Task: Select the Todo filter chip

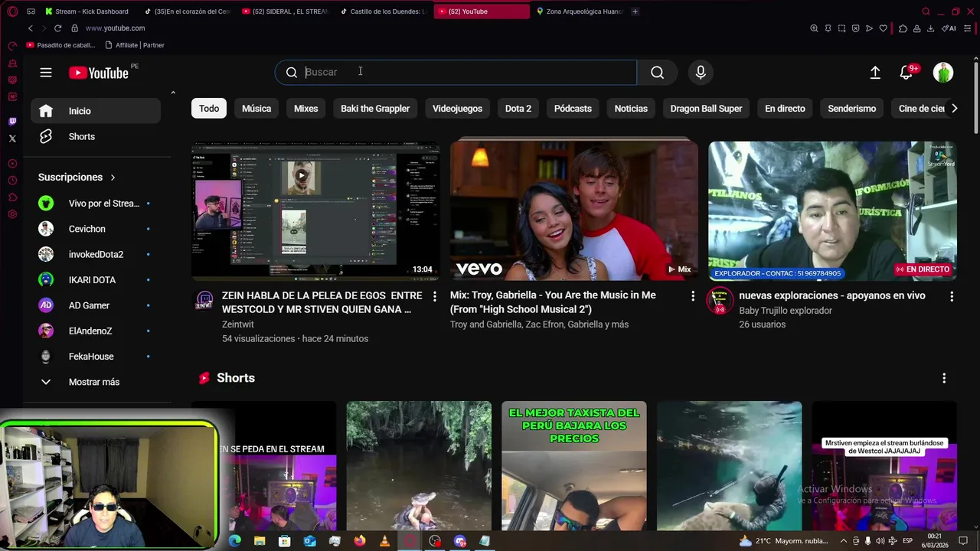Action: pyautogui.click(x=209, y=109)
